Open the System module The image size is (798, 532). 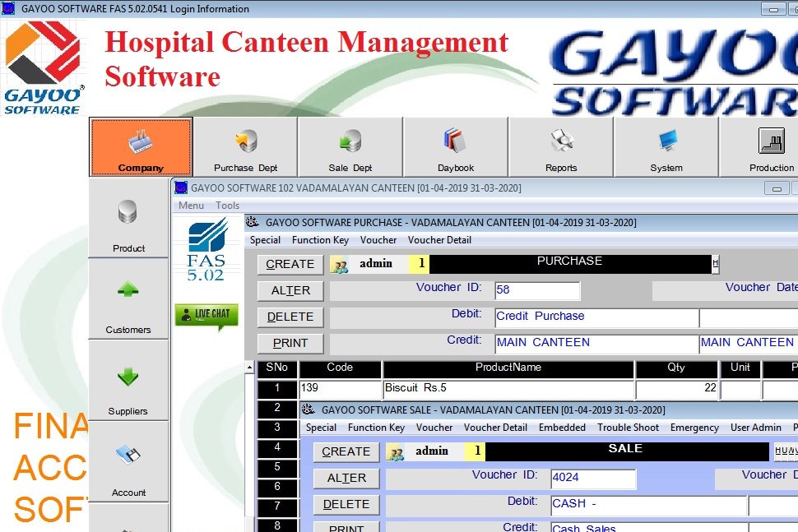pyautogui.click(x=666, y=147)
